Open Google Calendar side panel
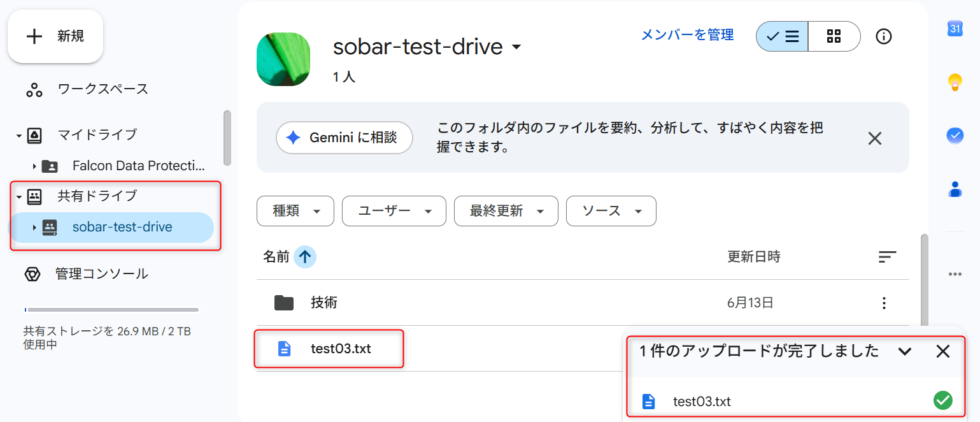This screenshot has width=980, height=422. click(955, 29)
